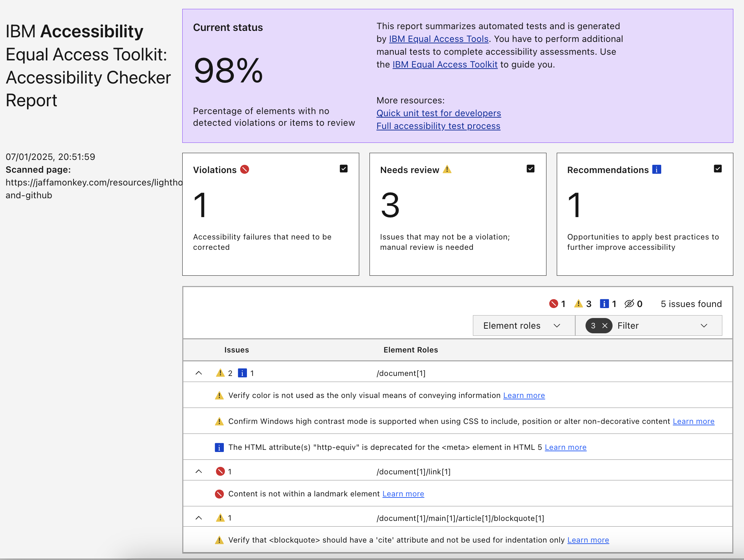
Task: Click warning icon in the blockquote[1] row
Action: (220, 518)
